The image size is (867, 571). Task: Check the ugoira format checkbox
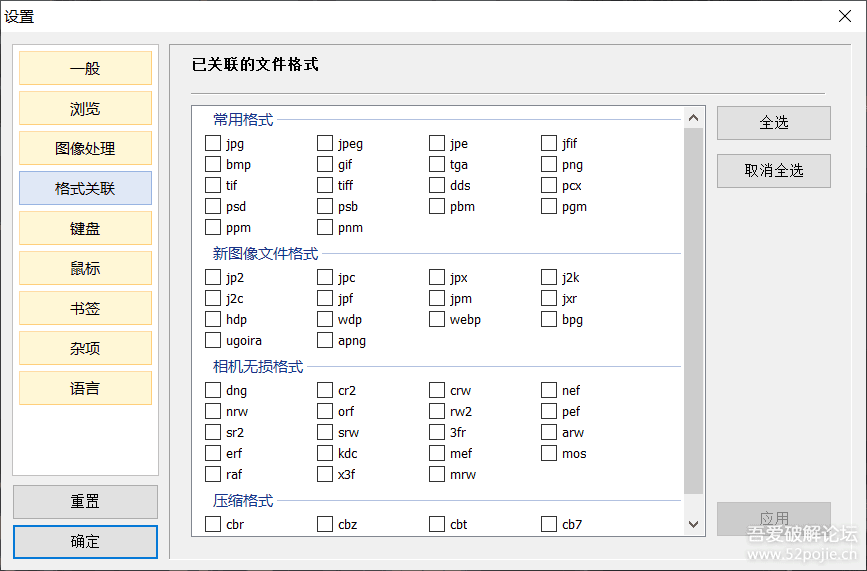(213, 340)
